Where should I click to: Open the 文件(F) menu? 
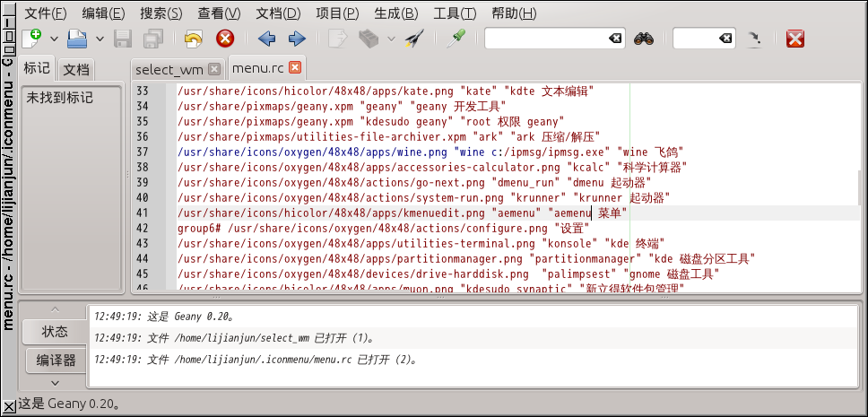coord(46,13)
